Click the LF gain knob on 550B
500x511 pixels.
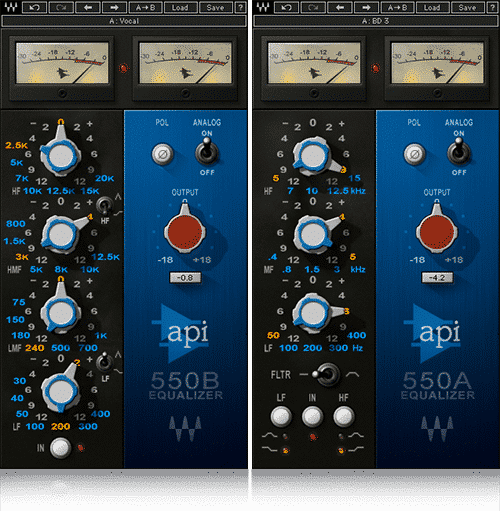click(x=61, y=391)
